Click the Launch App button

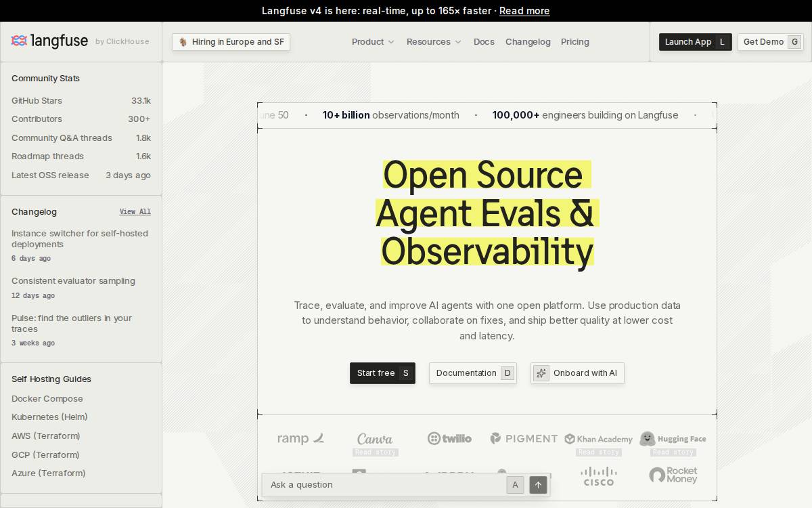[x=696, y=42]
